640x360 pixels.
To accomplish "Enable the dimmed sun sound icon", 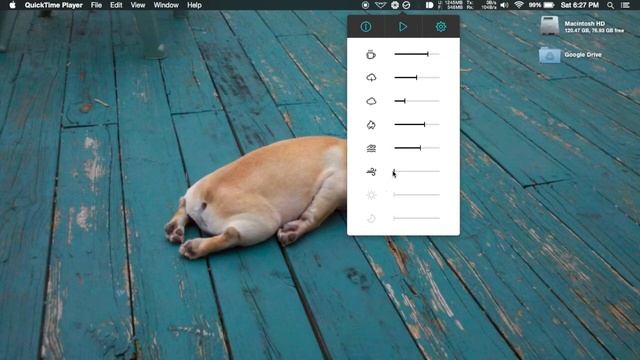I will [371, 195].
